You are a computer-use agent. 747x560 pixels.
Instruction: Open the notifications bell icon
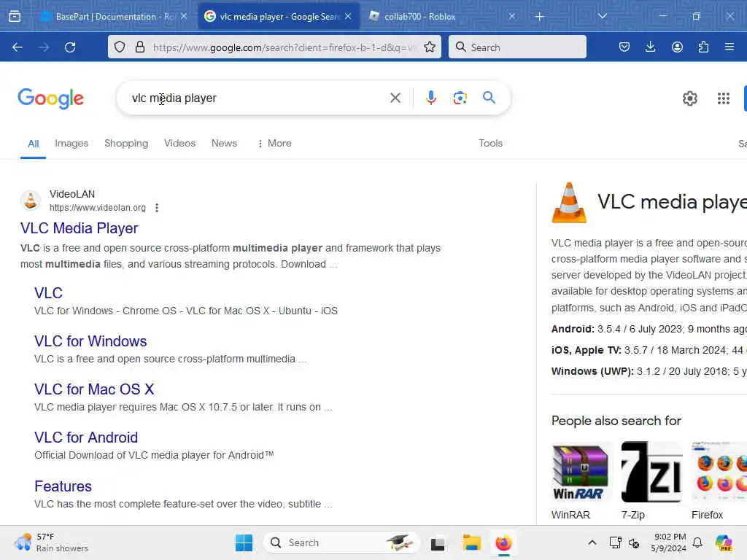coord(697,542)
